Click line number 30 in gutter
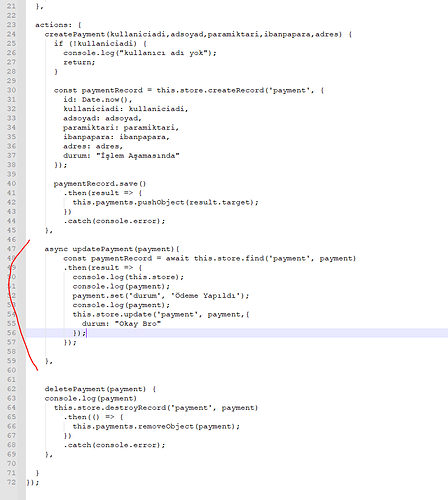 click(x=11, y=90)
